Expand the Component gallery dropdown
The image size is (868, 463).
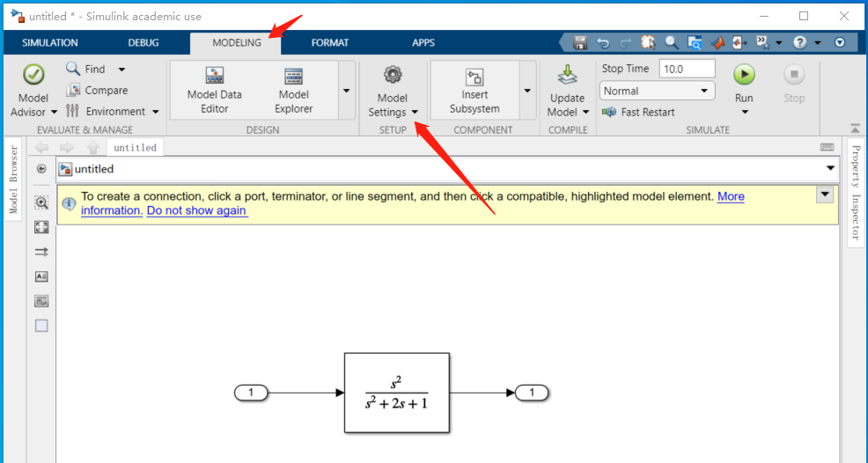[527, 91]
